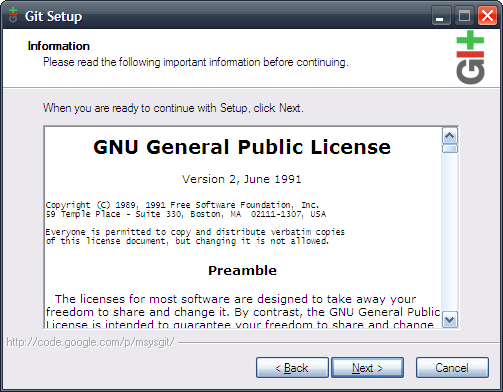Click the scrollbar up arrow in license box
This screenshot has width=503, height=392.
click(x=450, y=135)
